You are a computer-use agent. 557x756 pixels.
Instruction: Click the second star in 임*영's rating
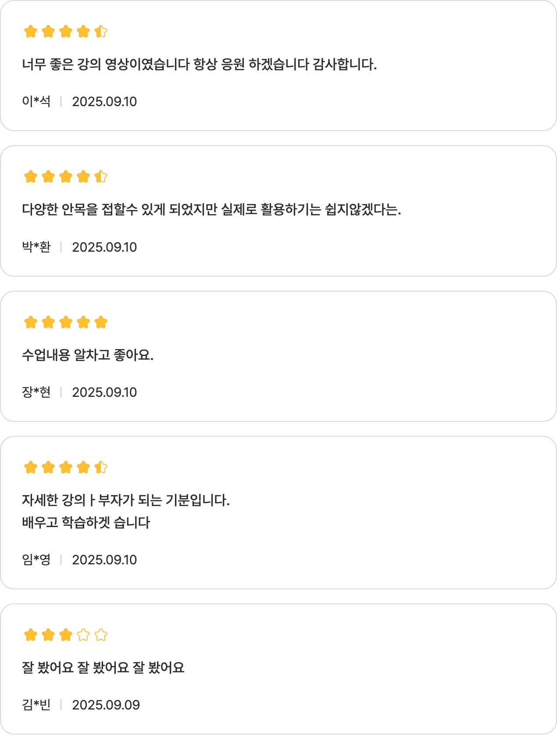48,467
